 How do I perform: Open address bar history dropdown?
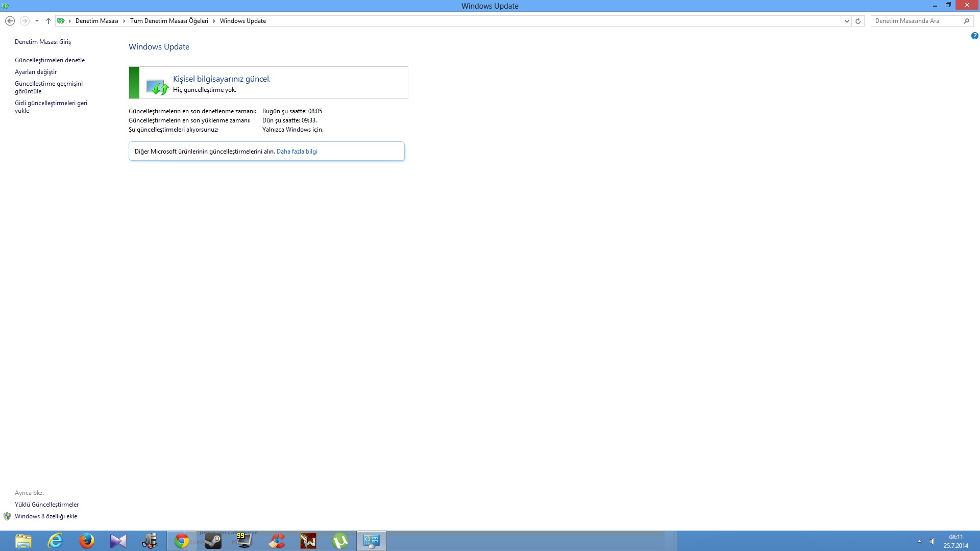(847, 21)
